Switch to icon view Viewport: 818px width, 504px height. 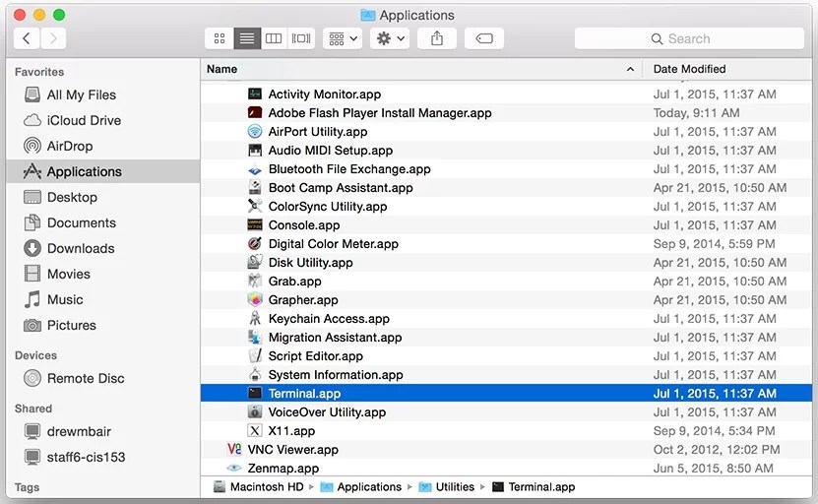220,38
